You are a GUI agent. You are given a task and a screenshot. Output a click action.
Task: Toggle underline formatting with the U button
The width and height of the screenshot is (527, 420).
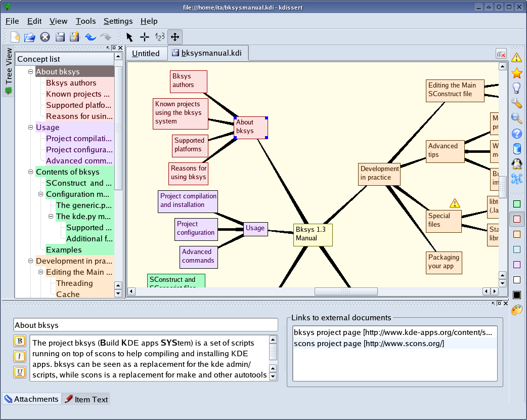[x=20, y=372]
